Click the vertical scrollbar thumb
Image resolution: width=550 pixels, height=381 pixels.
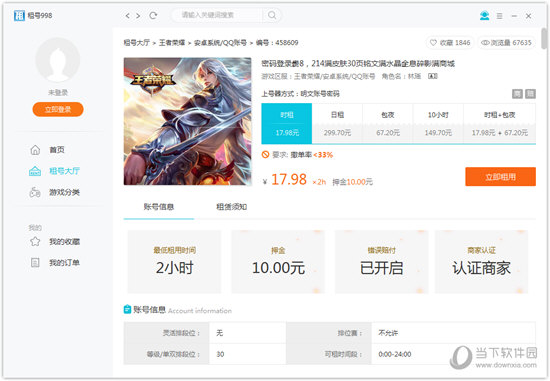click(544, 39)
